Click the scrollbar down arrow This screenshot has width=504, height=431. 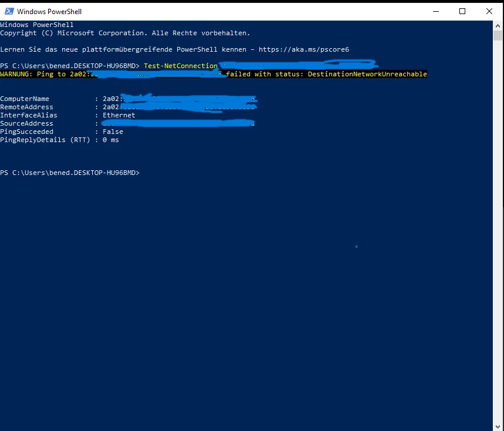(x=498, y=427)
